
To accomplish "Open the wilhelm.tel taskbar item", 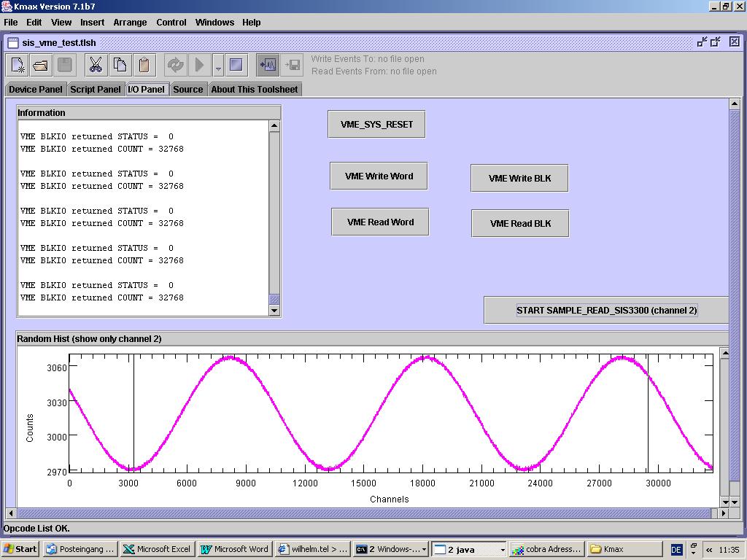I will pyautogui.click(x=312, y=549).
